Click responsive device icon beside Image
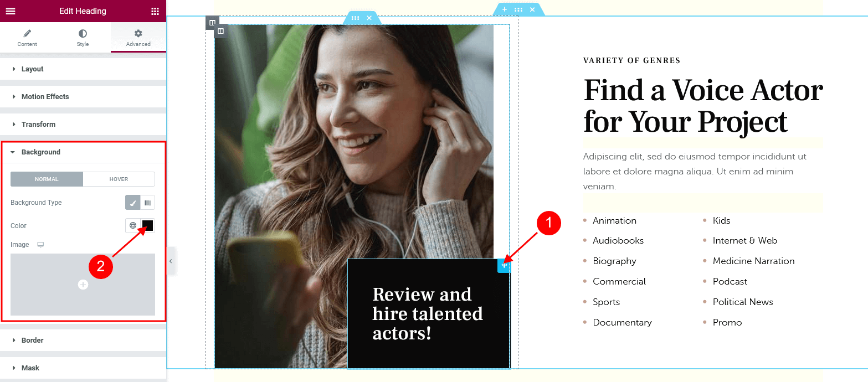 (x=40, y=245)
